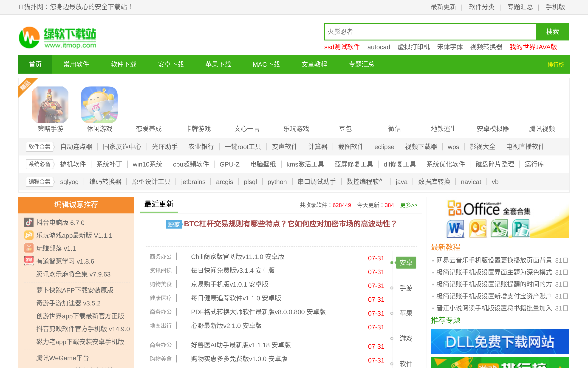Open 腾讯欢乐麻将全集 v7.9.63
588x368 pixels.
coord(73,274)
